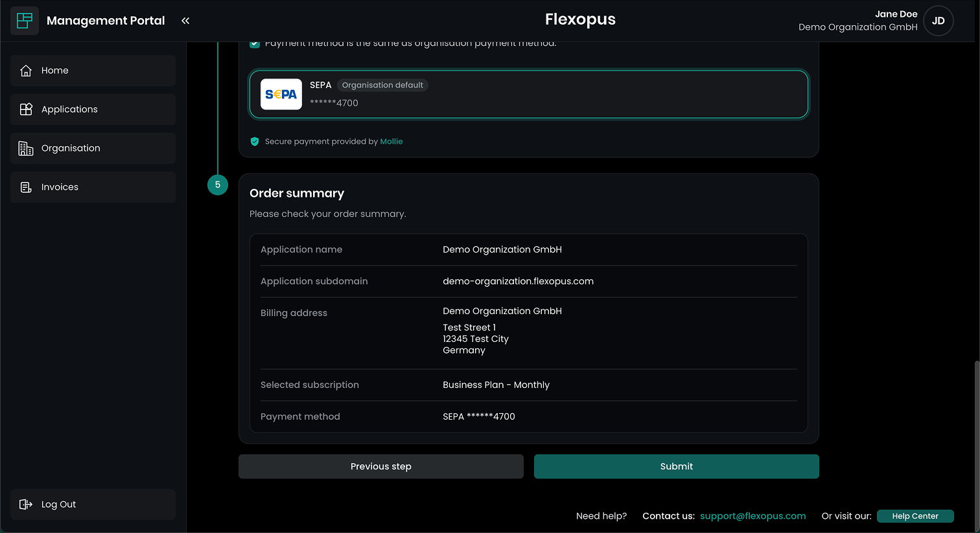The image size is (980, 533).
Task: Click the Invoices document icon
Action: (26, 187)
